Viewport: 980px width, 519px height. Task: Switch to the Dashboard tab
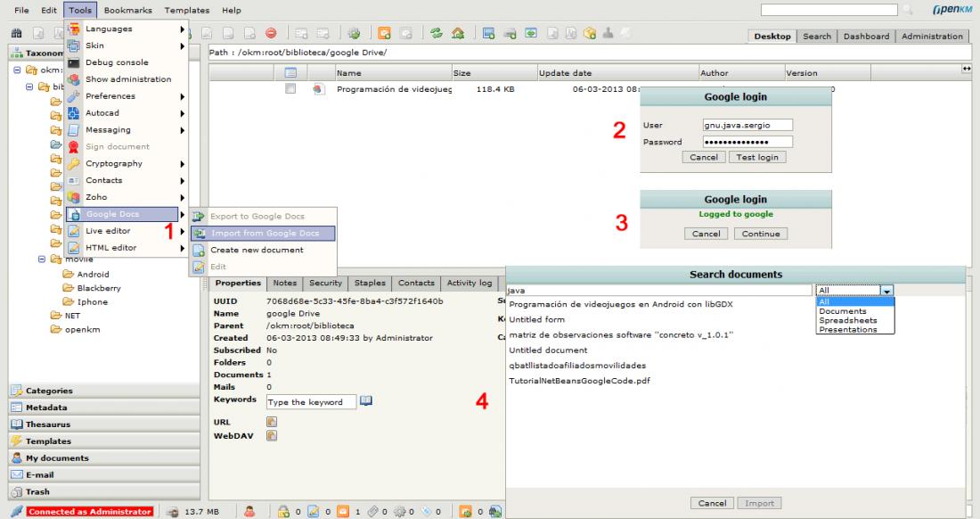(x=866, y=37)
